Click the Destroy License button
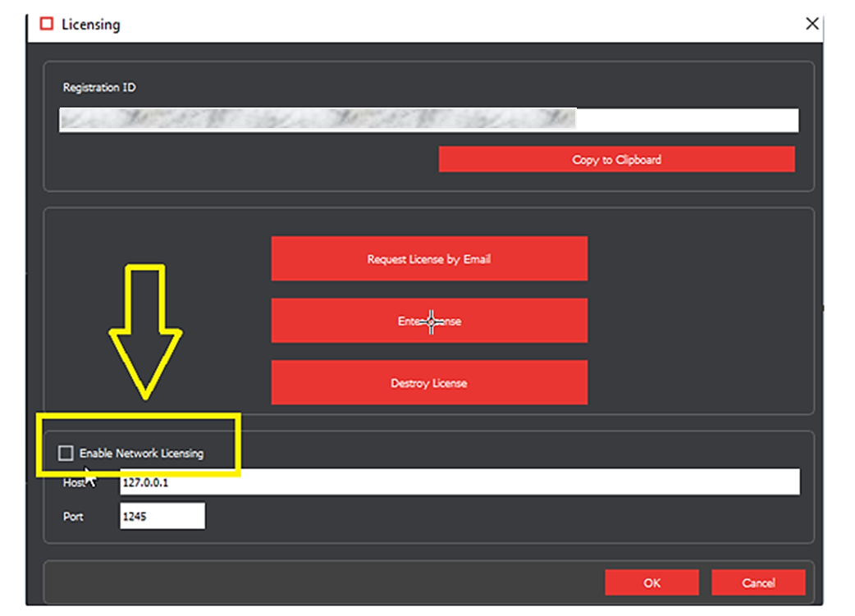 (429, 383)
